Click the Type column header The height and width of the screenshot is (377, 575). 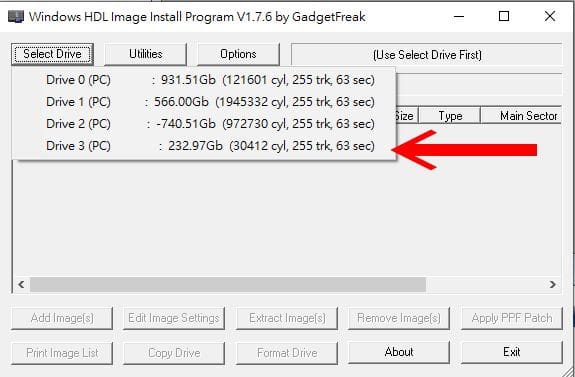pos(450,116)
